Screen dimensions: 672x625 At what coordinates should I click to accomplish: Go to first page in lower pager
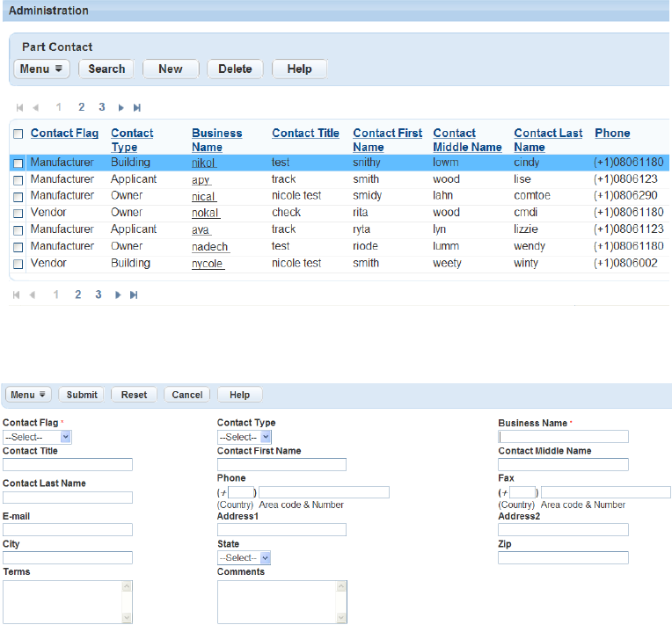point(18,295)
